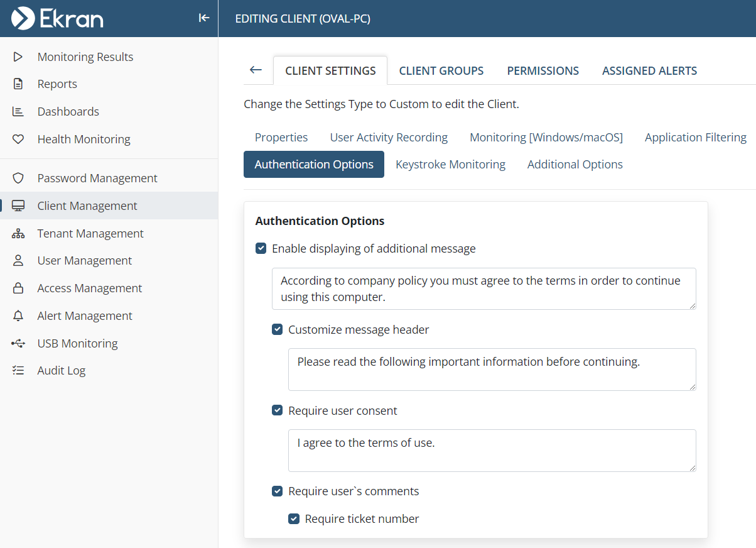Viewport: 756px width, 548px height.
Task: Go back using the left arrow
Action: (x=256, y=70)
